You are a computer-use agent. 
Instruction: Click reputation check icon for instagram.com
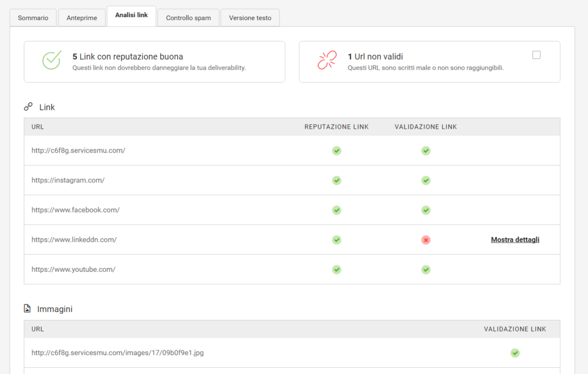click(x=336, y=180)
